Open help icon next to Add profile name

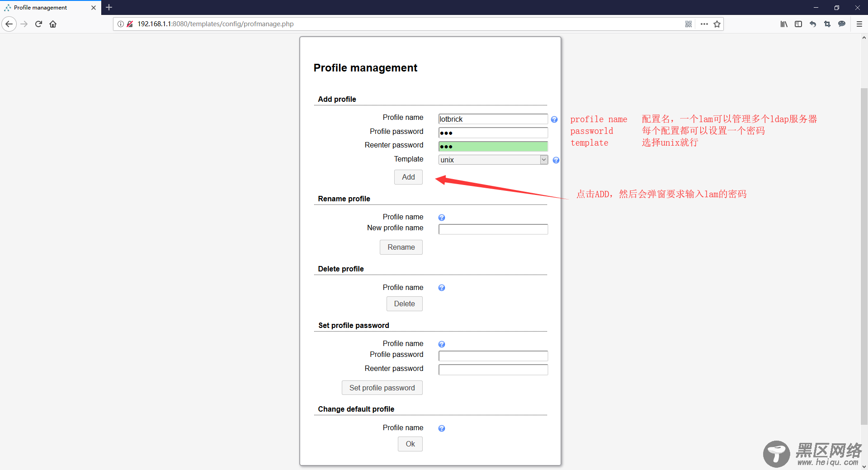click(x=554, y=119)
